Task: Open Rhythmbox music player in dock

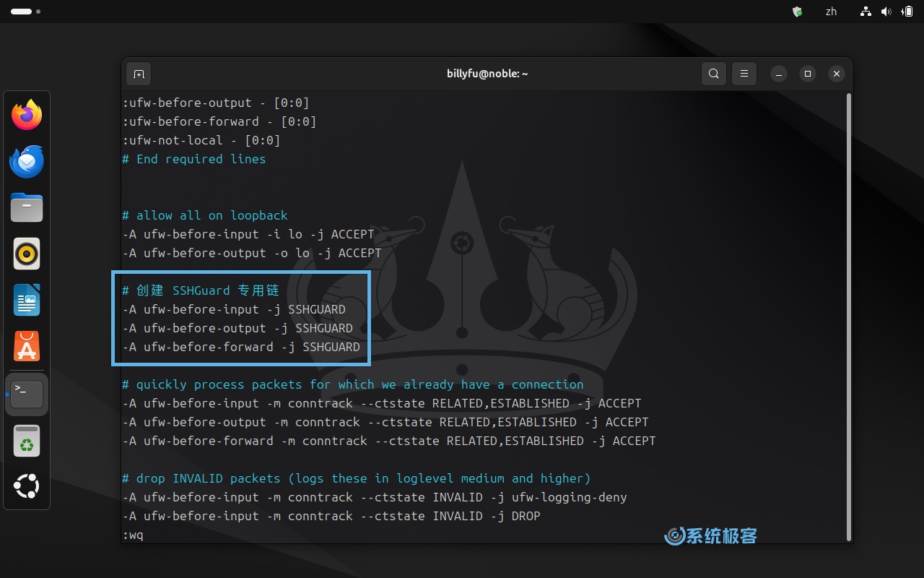Action: [27, 254]
